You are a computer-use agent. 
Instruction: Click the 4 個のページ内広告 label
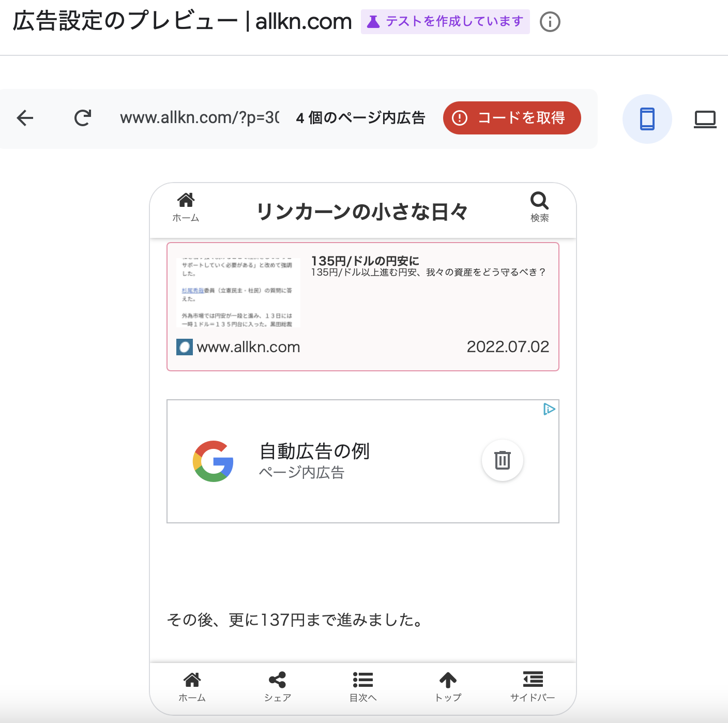coord(360,118)
